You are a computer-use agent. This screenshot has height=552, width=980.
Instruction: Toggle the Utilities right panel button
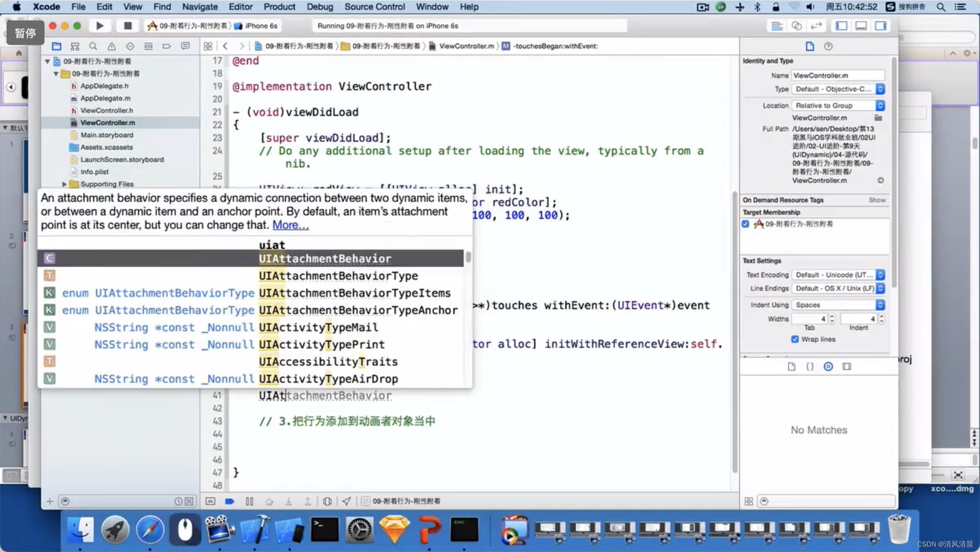click(x=881, y=26)
